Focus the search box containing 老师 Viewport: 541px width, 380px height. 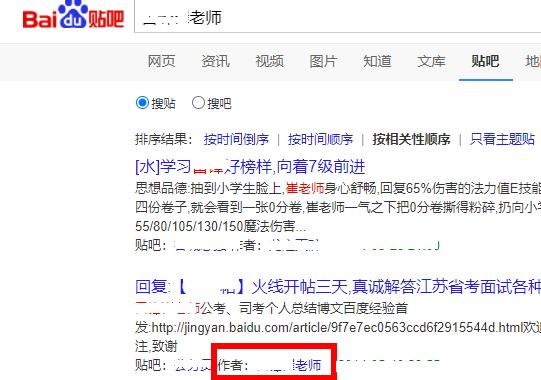pos(337,17)
